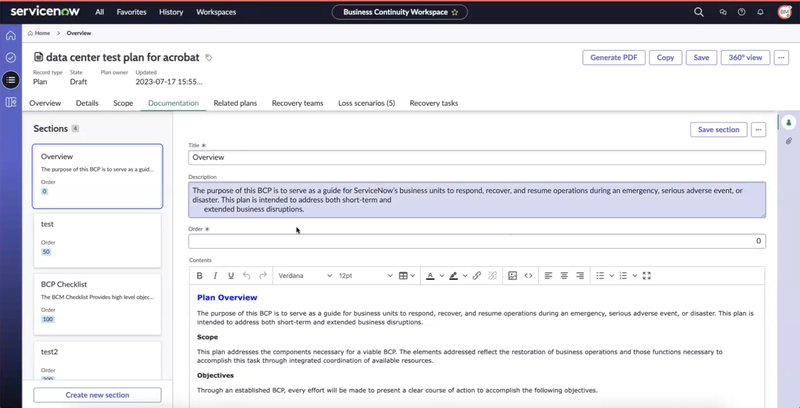Open the notifications bell icon
The image size is (800, 408).
pyautogui.click(x=760, y=12)
